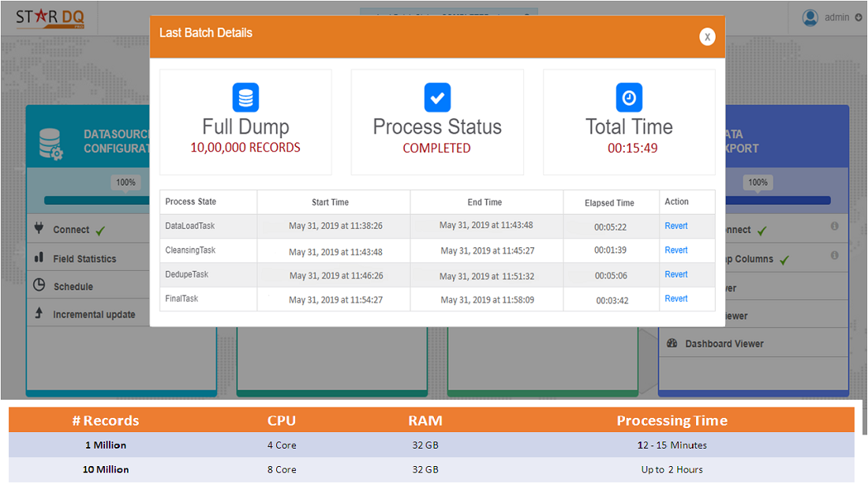The image size is (868, 485).
Task: Click the Schedule clock icon
Action: click(x=39, y=286)
